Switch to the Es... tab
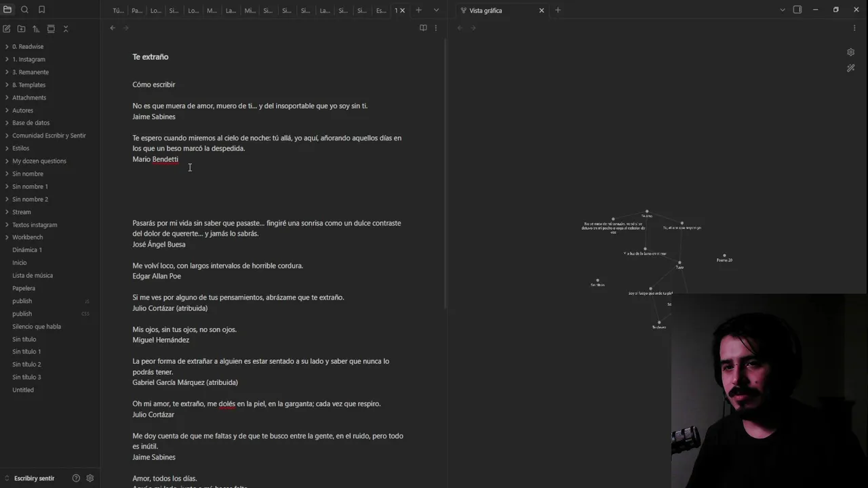The width and height of the screenshot is (868, 488). (x=381, y=10)
